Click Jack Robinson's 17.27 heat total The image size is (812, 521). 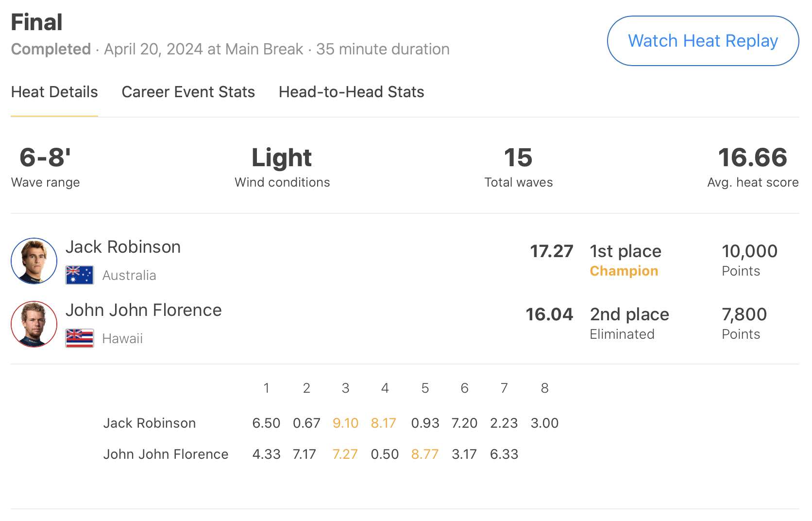pos(551,251)
